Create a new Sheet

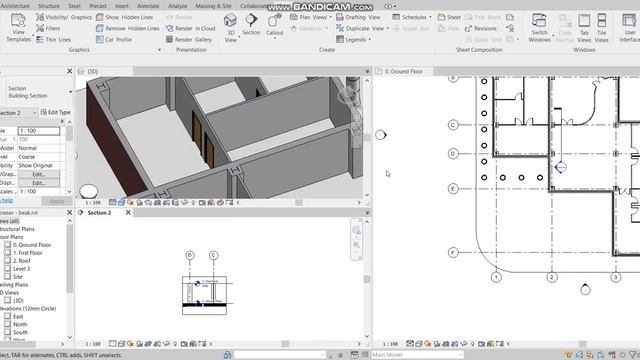point(449,17)
